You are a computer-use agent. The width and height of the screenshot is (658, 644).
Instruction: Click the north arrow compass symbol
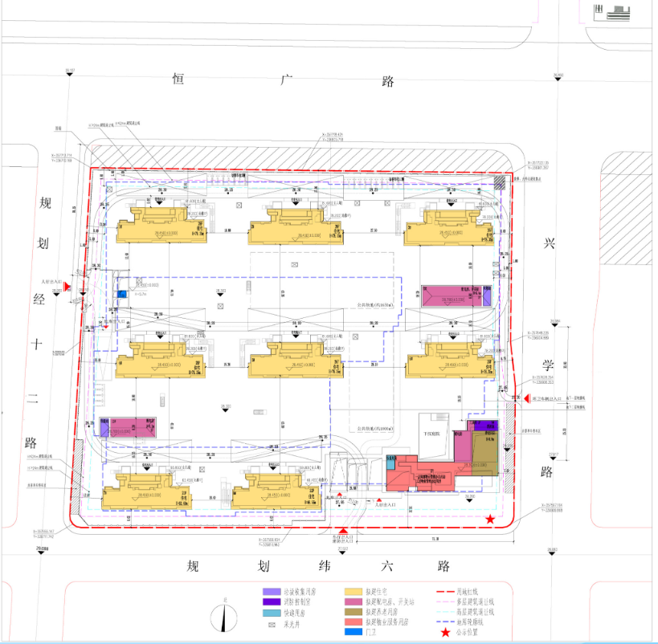[223, 618]
